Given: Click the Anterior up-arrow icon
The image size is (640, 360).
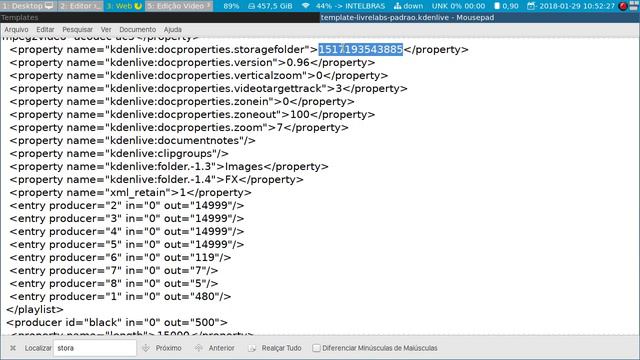Looking at the screenshot, I should pos(198,348).
